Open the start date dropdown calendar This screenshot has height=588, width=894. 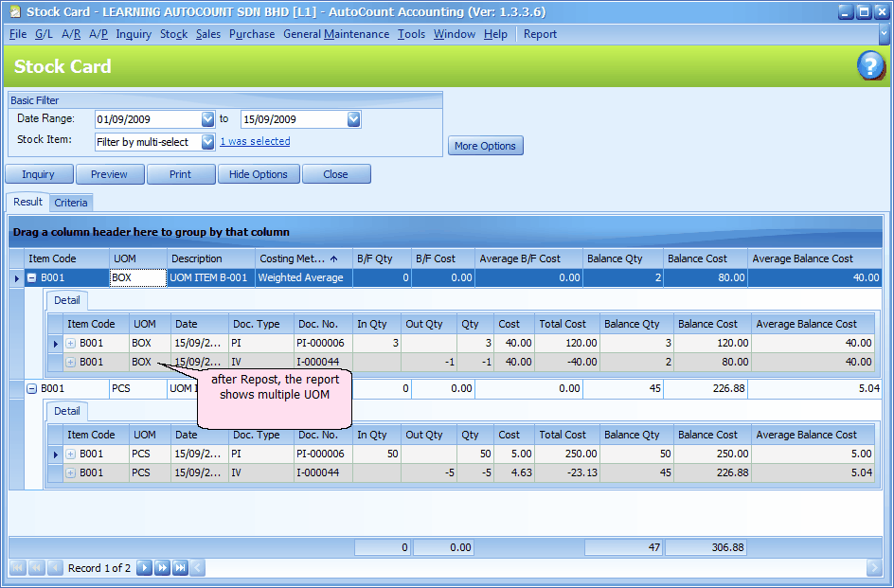(x=207, y=119)
